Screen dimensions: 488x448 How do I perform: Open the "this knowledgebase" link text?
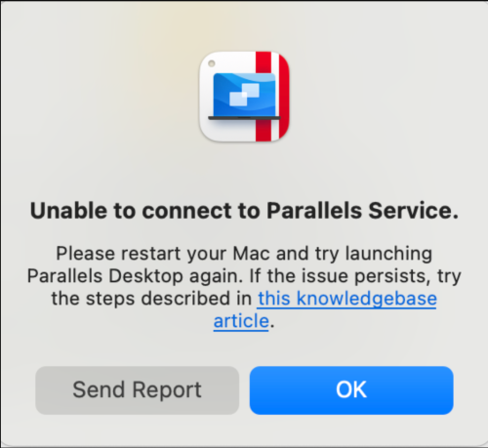tap(347, 299)
